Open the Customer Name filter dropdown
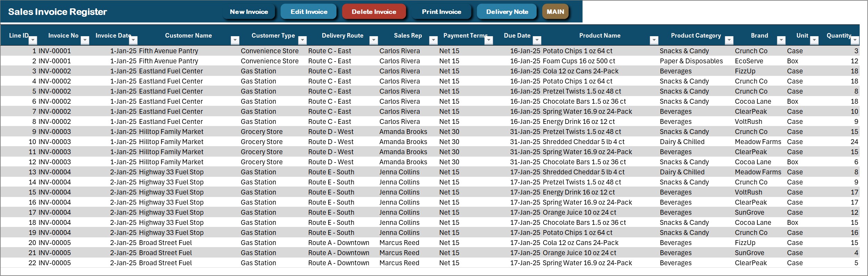868x276 pixels. click(235, 40)
